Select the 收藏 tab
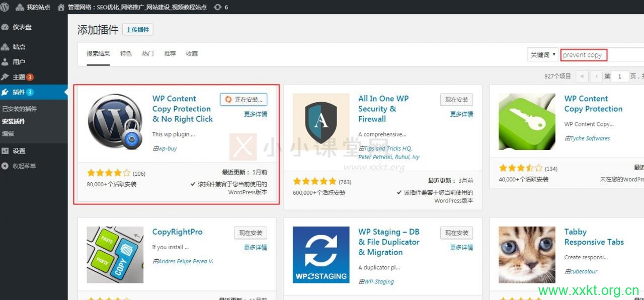 point(192,53)
